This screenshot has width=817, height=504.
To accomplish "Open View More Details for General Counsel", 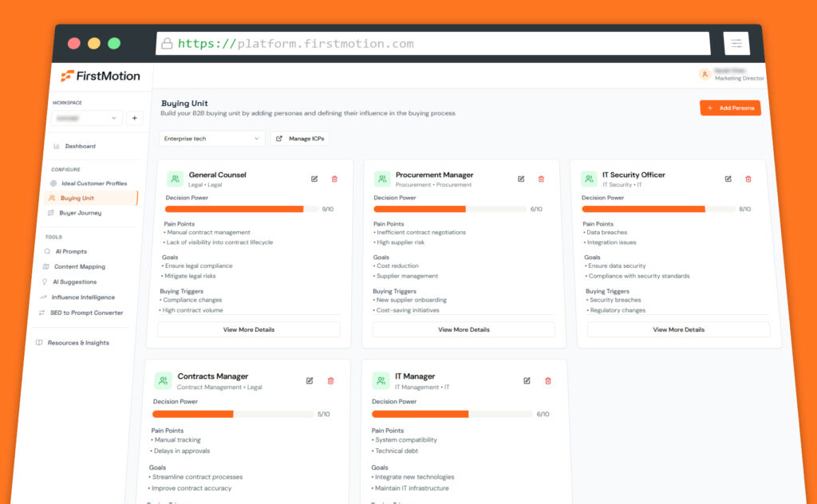I will (248, 329).
